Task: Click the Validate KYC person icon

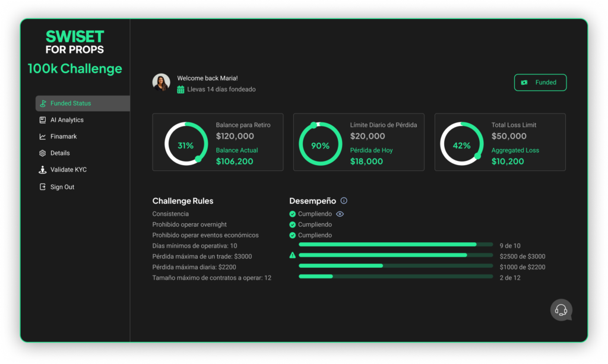Action: (x=43, y=170)
